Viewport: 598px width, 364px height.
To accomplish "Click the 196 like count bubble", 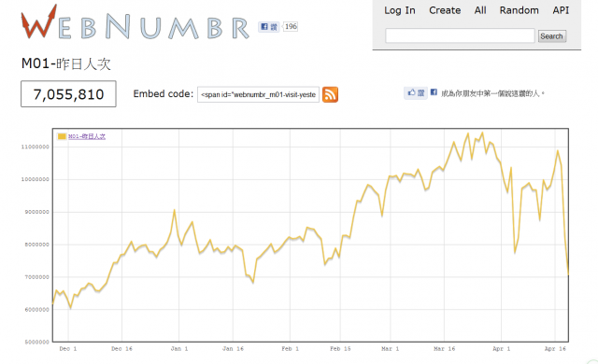I will pyautogui.click(x=291, y=27).
